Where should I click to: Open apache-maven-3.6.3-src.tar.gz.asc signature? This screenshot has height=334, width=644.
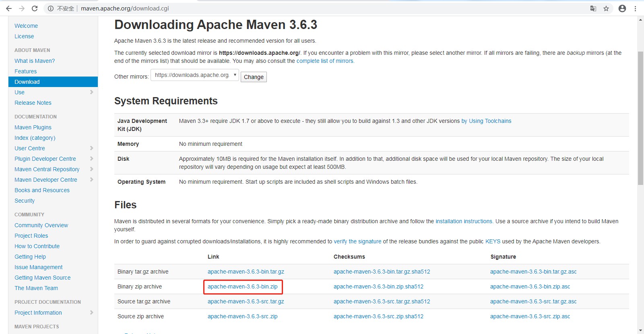pyautogui.click(x=533, y=301)
